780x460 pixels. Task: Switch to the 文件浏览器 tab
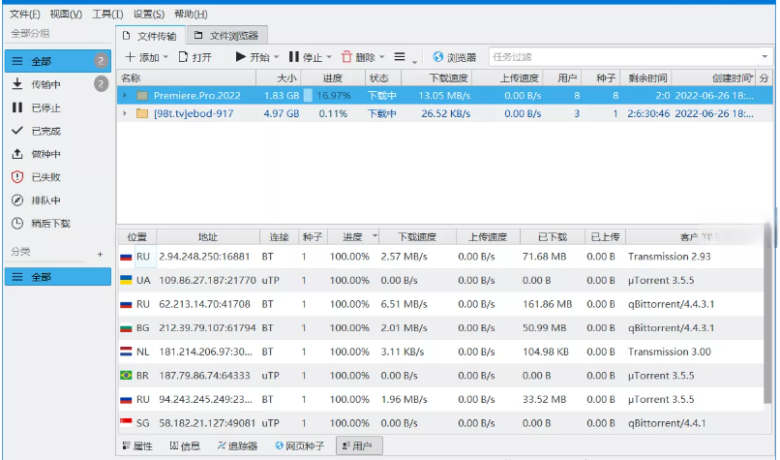[x=227, y=36]
